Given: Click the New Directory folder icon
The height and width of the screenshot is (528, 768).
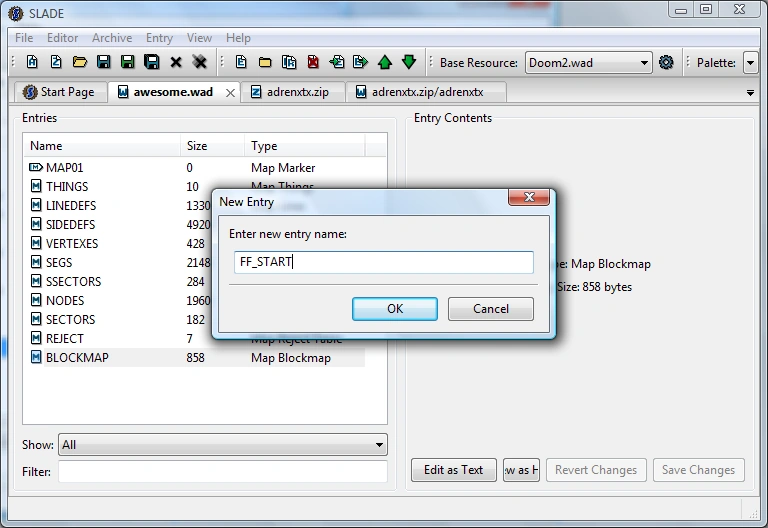Looking at the screenshot, I should pos(265,62).
